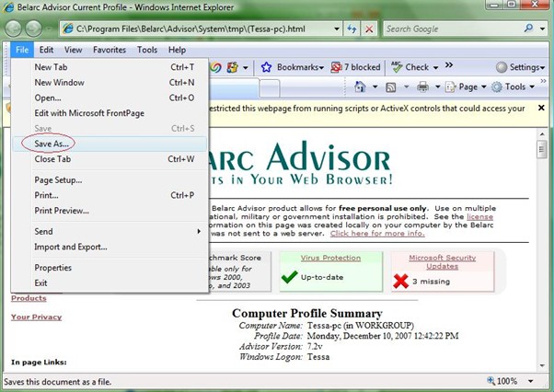Click the empty new tab button

pyautogui.click(x=270, y=88)
